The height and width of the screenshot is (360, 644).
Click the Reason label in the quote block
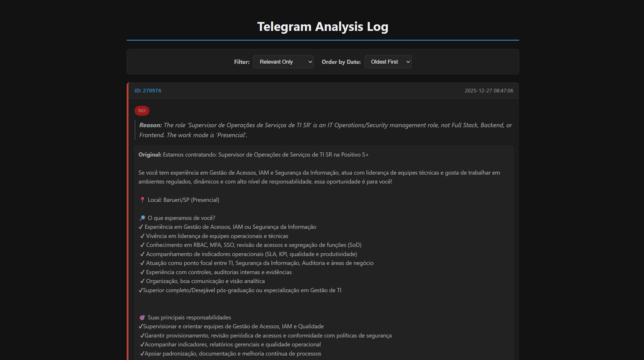point(150,125)
